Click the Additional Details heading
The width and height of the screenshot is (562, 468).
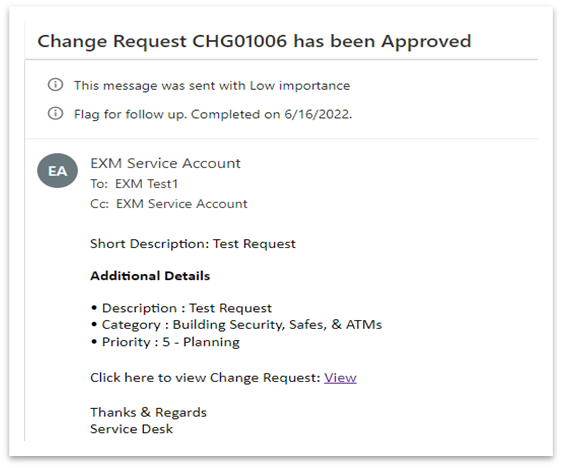tap(150, 276)
